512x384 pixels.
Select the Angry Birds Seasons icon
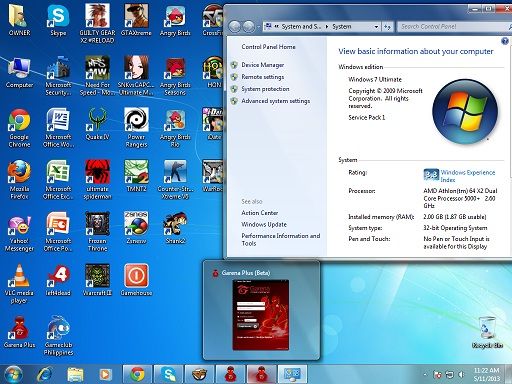point(175,76)
